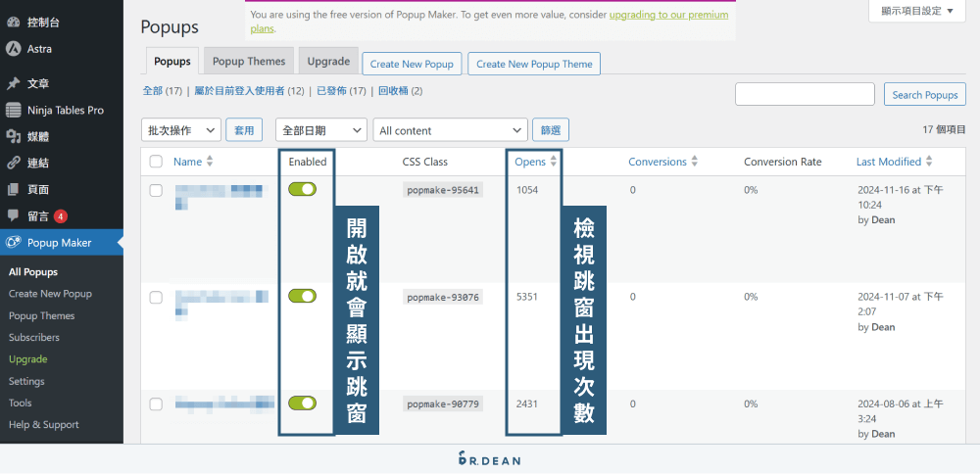Check the popmake-95641 row checkbox
The height and width of the screenshot is (474, 980).
click(x=156, y=190)
